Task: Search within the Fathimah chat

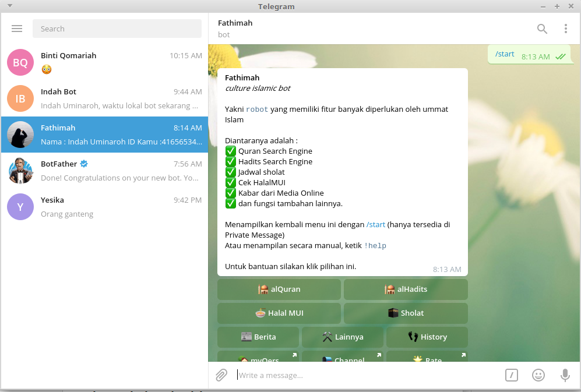Action: tap(542, 29)
